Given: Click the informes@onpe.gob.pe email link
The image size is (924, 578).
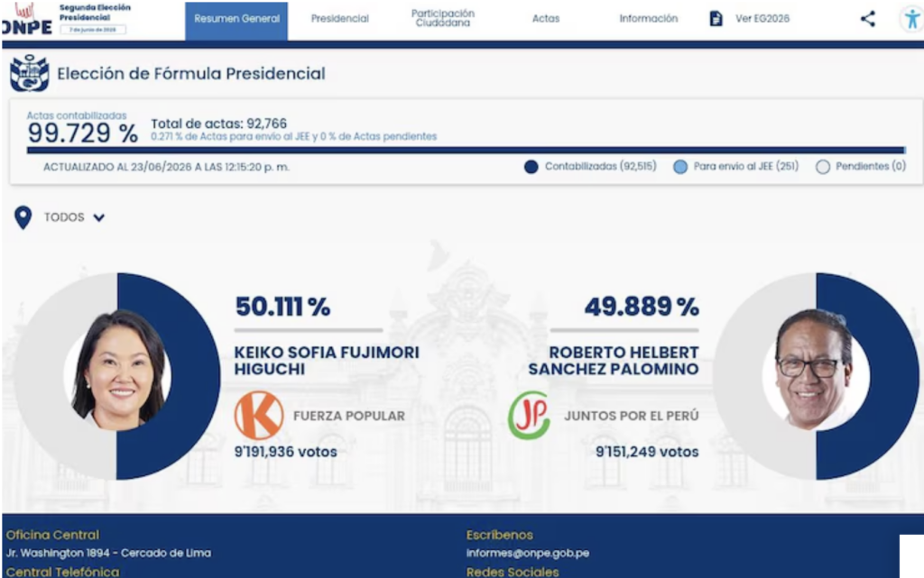Looking at the screenshot, I should coord(527,553).
